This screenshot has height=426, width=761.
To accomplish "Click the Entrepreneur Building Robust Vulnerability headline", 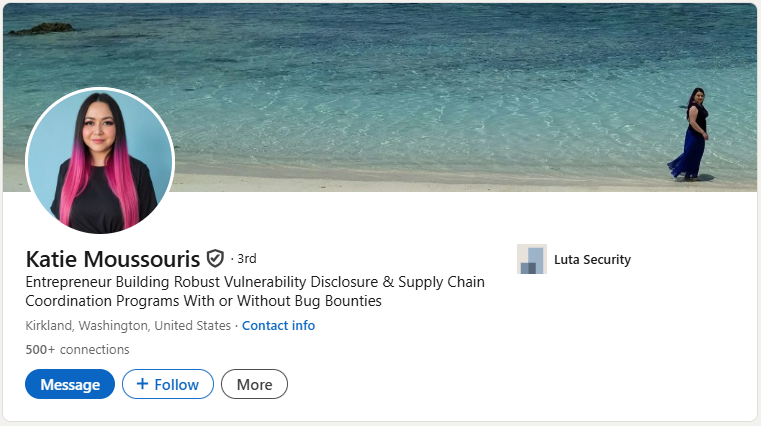I will click(x=254, y=282).
